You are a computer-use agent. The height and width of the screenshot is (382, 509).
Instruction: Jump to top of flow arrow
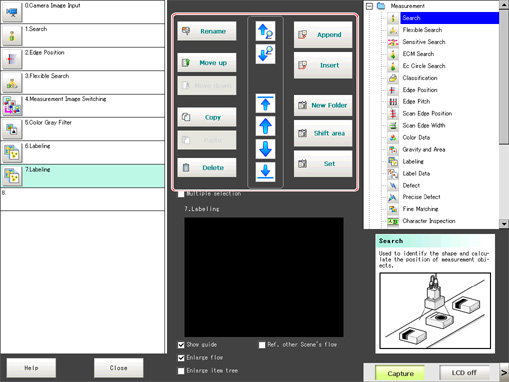pyautogui.click(x=265, y=103)
